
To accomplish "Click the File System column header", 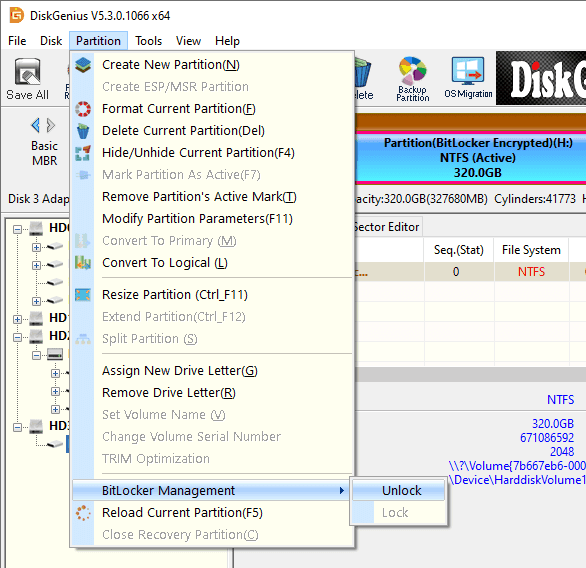I will pyautogui.click(x=531, y=250).
